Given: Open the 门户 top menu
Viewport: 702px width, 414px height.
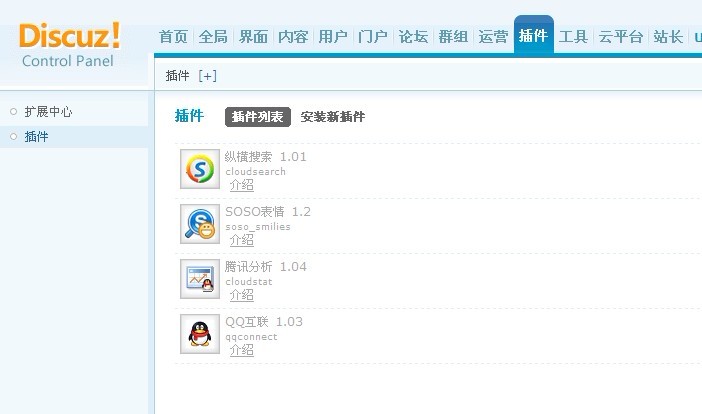Looking at the screenshot, I should click(x=373, y=37).
